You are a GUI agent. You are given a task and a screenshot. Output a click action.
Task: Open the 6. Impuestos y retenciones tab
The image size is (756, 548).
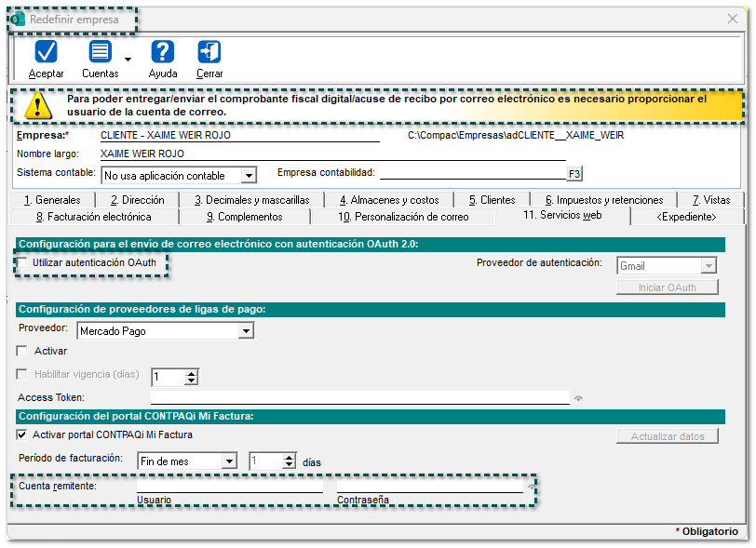604,199
